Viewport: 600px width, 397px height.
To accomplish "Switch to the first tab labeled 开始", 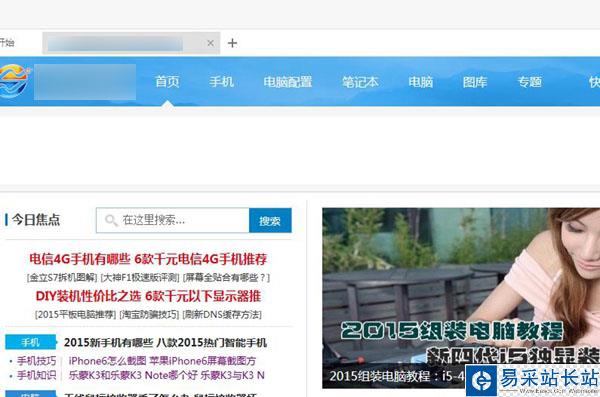I will tap(7, 42).
